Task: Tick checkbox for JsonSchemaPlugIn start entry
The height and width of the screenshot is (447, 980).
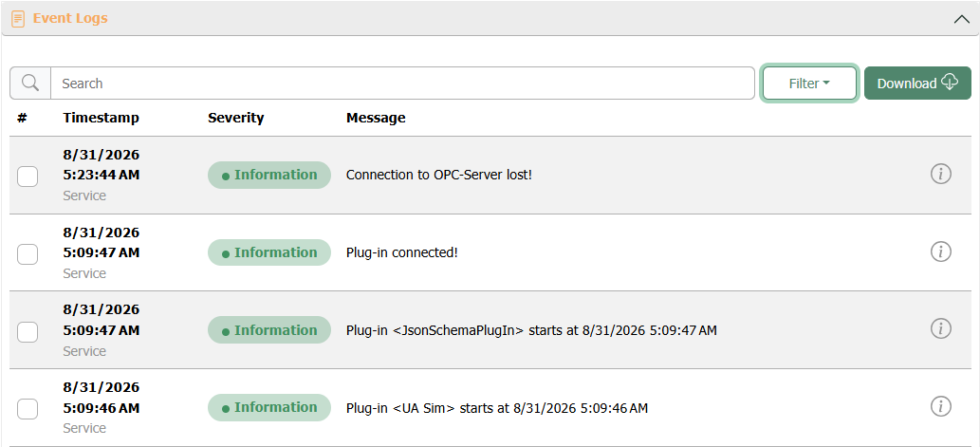Action: point(28,331)
